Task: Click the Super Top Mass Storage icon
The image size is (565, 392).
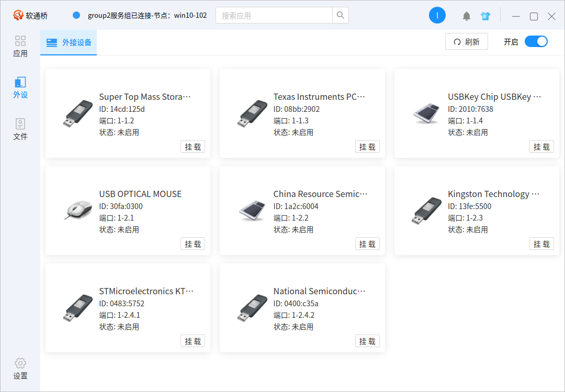Action: (x=78, y=113)
